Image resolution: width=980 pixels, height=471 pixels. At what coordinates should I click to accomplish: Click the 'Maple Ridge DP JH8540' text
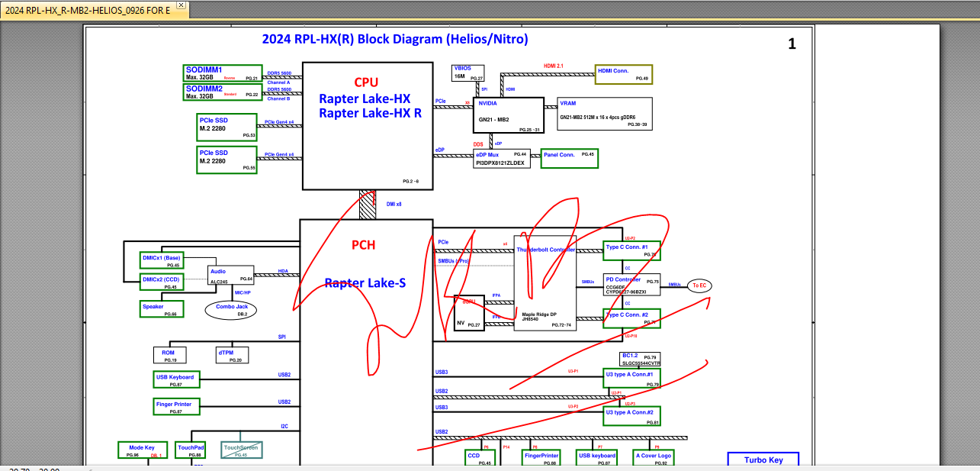pyautogui.click(x=540, y=316)
